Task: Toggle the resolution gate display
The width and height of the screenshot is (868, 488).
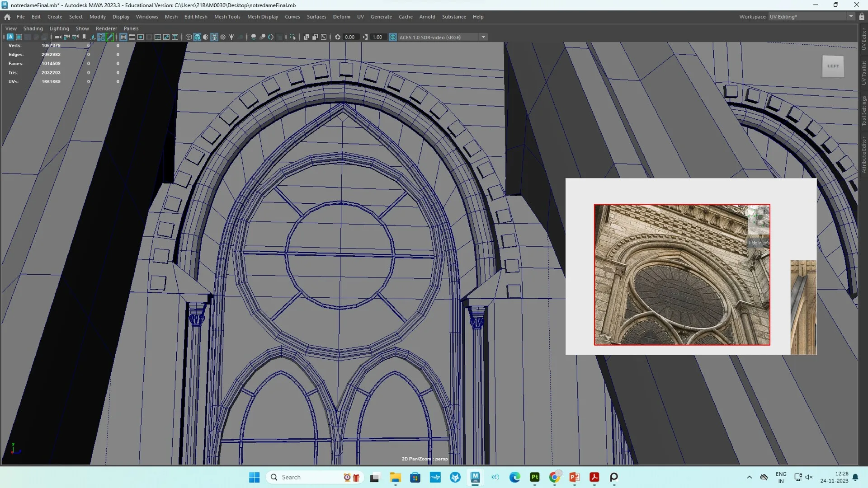Action: pos(141,37)
